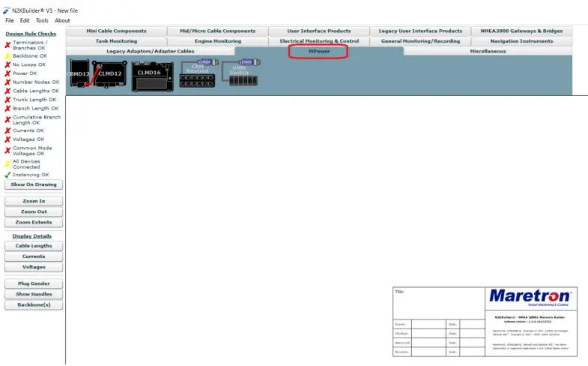Click the N2KBuilder title bar app icon
The width and height of the screenshot is (588, 366).
click(x=7, y=10)
